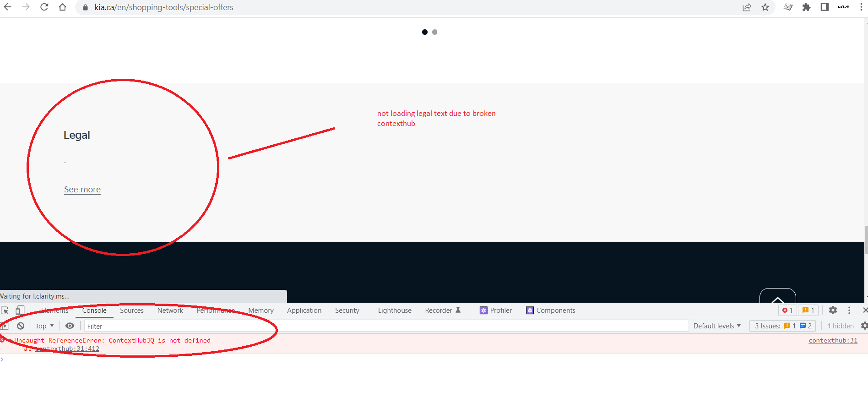The height and width of the screenshot is (414, 868).
Task: Open DevTools settings gear
Action: [833, 310]
